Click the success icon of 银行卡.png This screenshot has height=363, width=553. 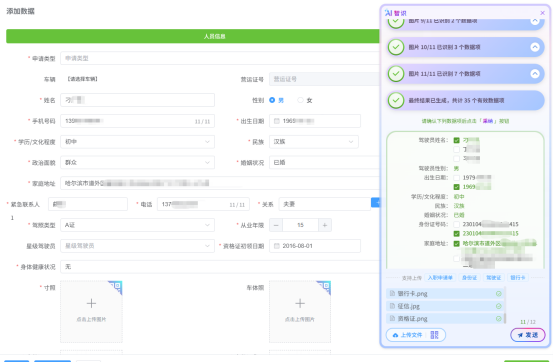coord(498,294)
